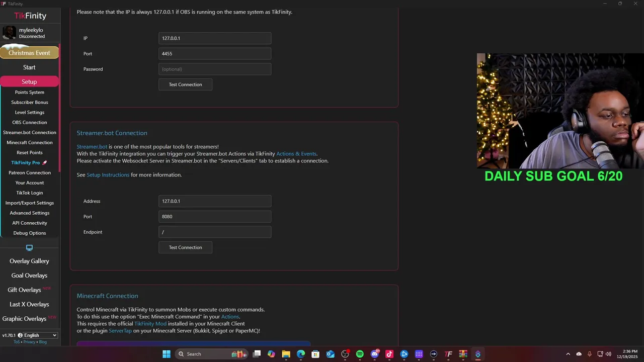The height and width of the screenshot is (362, 644).
Task: Open Last X Overlays
Action: click(x=29, y=304)
